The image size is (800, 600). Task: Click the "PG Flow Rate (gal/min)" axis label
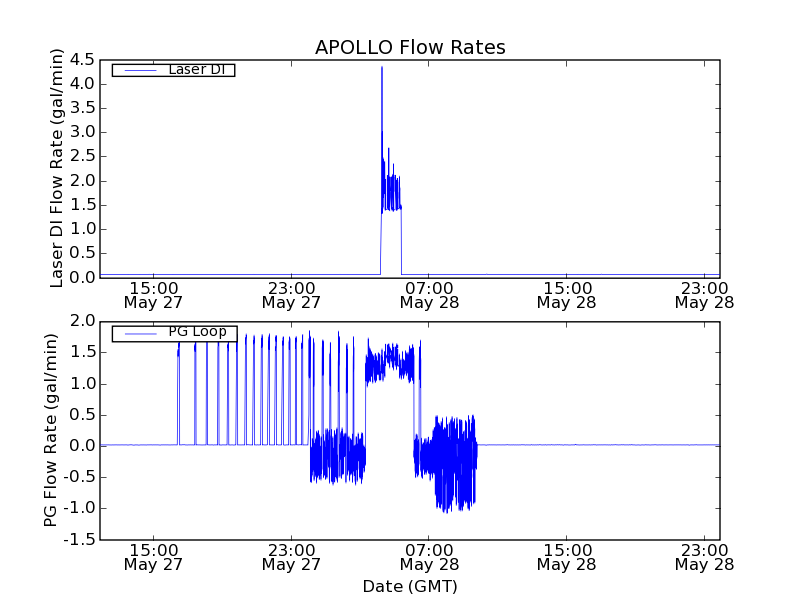point(51,431)
